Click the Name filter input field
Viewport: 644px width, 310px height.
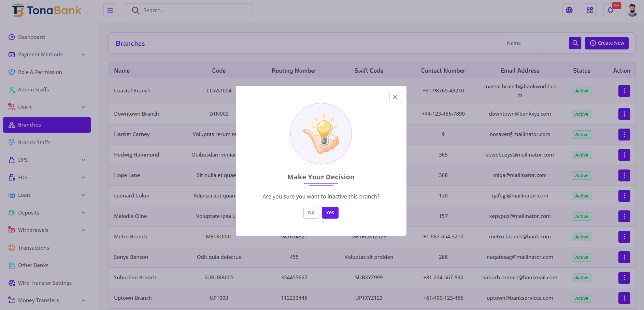tap(536, 43)
